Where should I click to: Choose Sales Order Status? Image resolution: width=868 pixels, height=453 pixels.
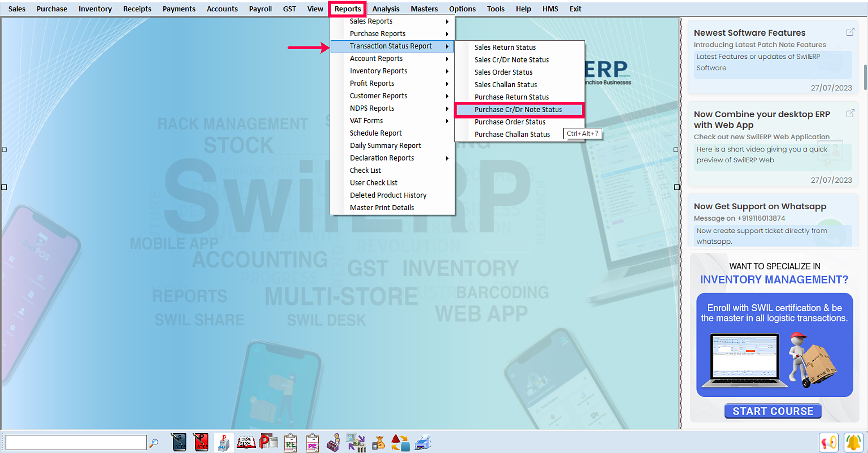(x=519, y=72)
